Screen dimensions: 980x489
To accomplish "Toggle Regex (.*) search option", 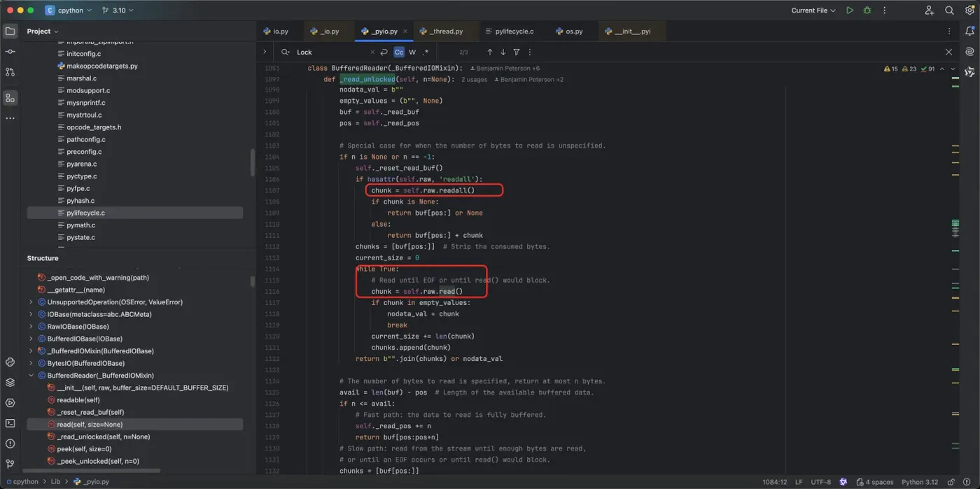I will click(426, 52).
